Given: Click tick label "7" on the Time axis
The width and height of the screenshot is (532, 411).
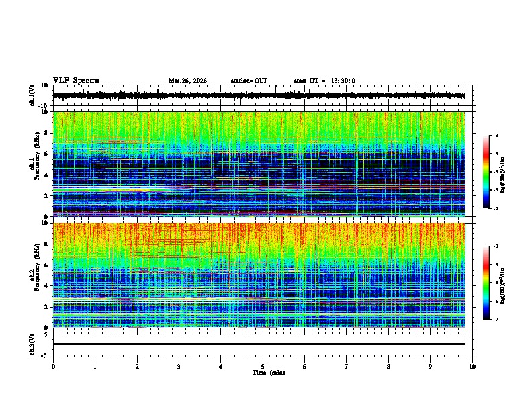Looking at the screenshot, I should [347, 367].
